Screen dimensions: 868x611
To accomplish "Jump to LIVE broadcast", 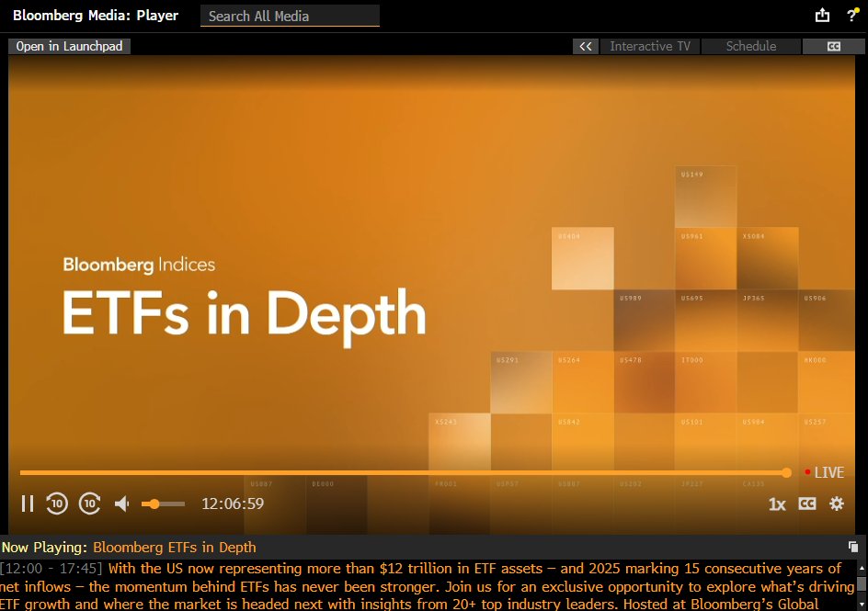I will coord(824,472).
